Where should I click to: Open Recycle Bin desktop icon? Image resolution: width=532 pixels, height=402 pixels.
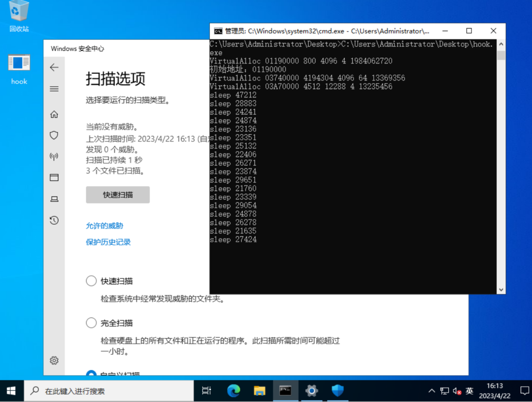click(19, 17)
